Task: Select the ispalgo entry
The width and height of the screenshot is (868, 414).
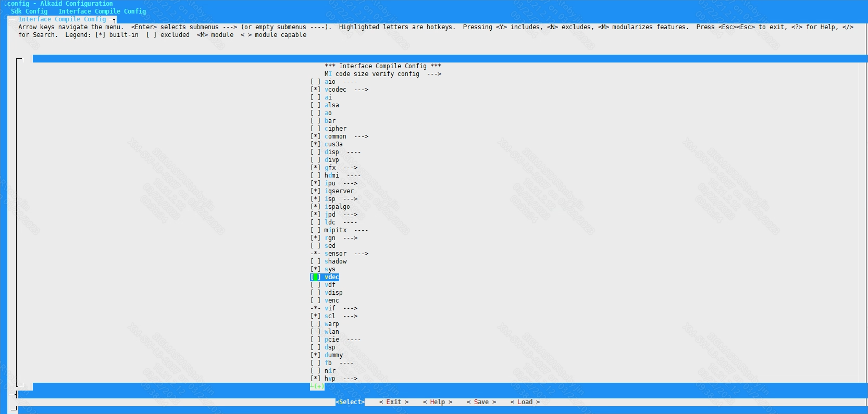Action: pos(337,207)
